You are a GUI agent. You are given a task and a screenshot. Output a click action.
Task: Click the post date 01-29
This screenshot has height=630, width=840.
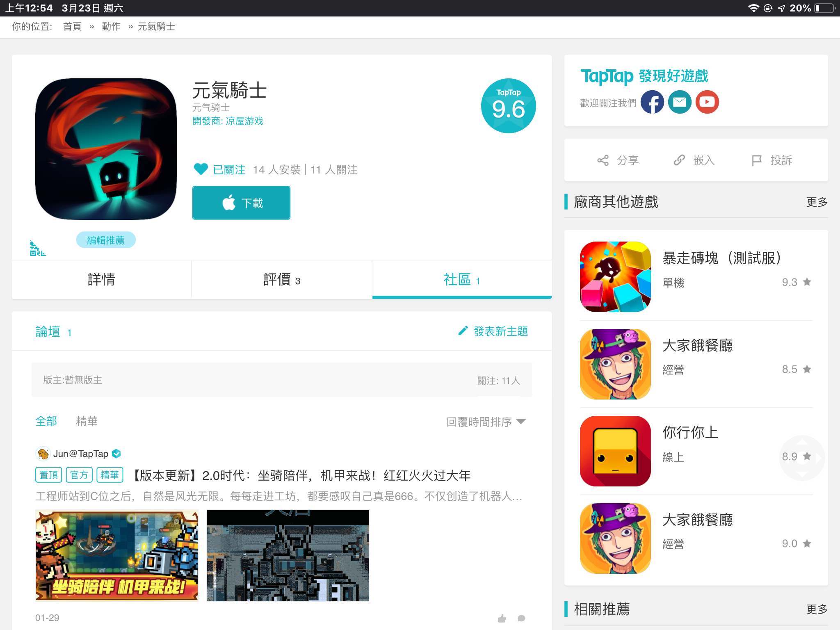point(47,618)
